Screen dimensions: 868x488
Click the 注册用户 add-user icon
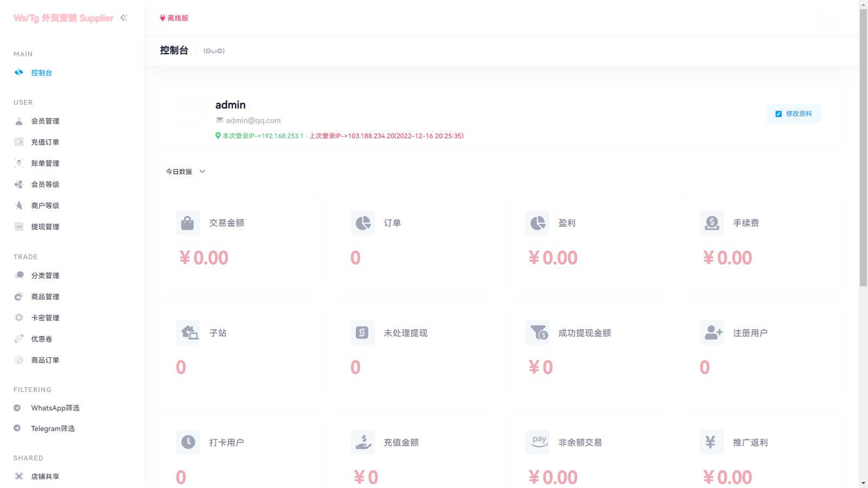(712, 332)
